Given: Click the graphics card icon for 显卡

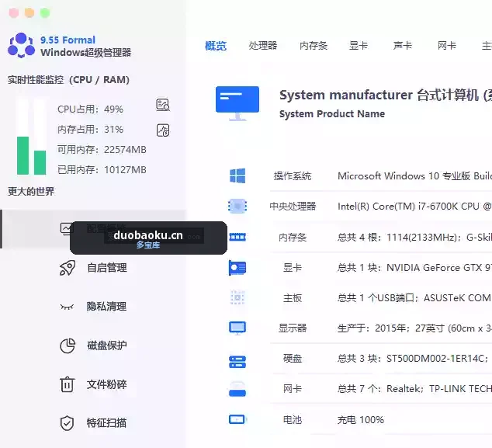Looking at the screenshot, I should 237,268.
